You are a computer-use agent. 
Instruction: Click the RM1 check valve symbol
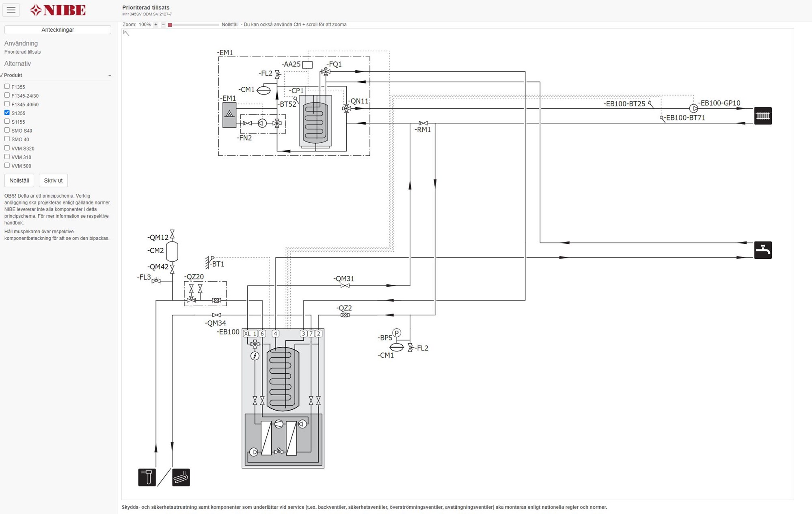[x=423, y=123]
